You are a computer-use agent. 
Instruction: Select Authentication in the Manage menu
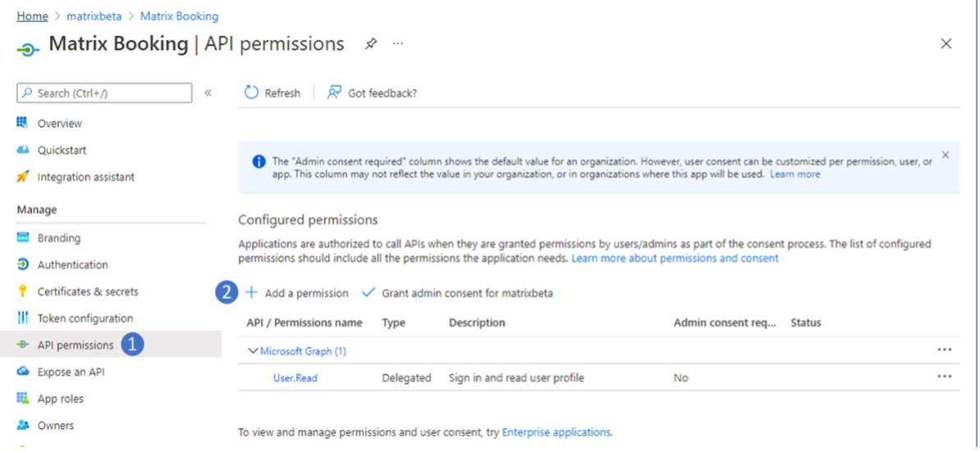coord(72,265)
